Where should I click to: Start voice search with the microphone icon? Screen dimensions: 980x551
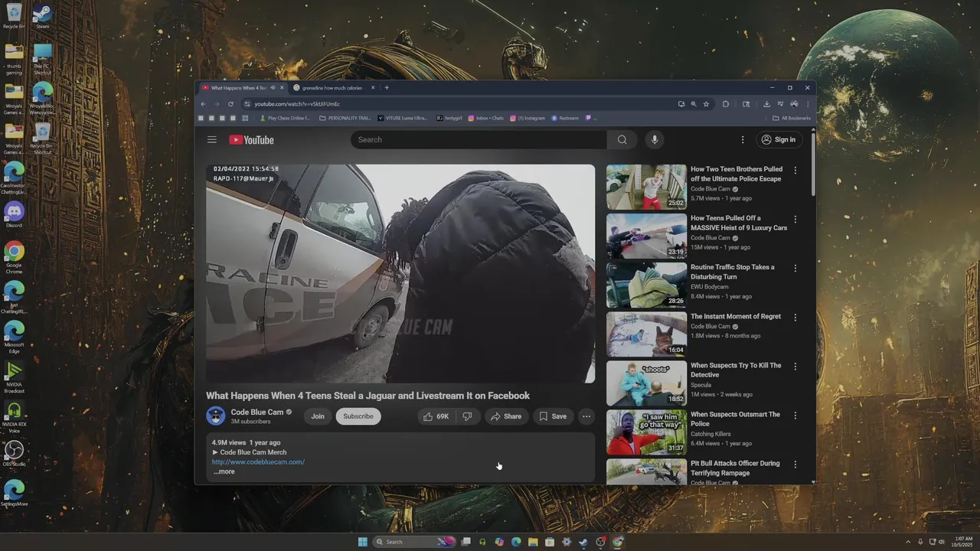[x=654, y=139]
